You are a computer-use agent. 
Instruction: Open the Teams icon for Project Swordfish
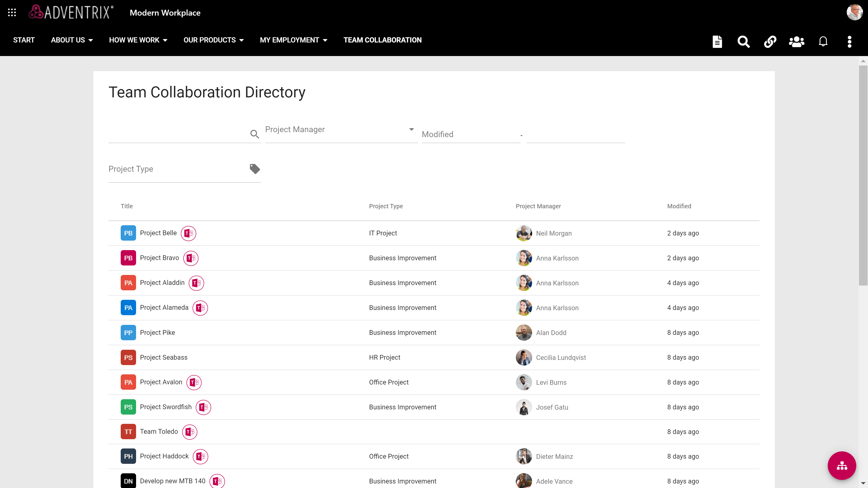coord(203,407)
